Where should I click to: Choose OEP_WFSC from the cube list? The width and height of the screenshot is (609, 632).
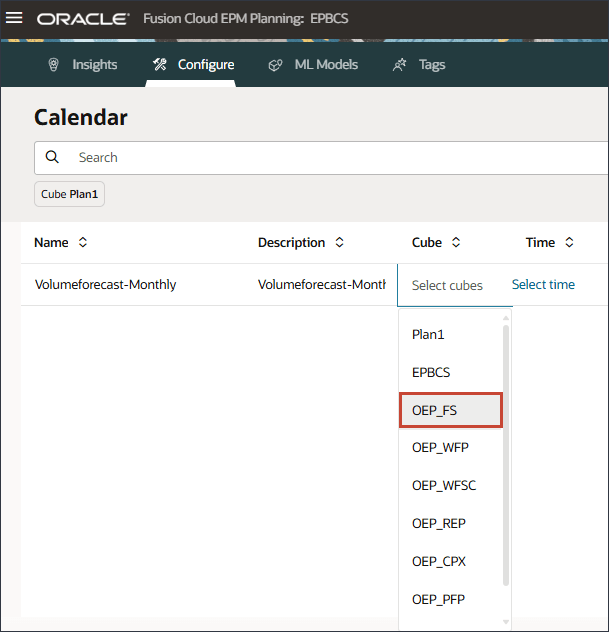[x=451, y=485]
